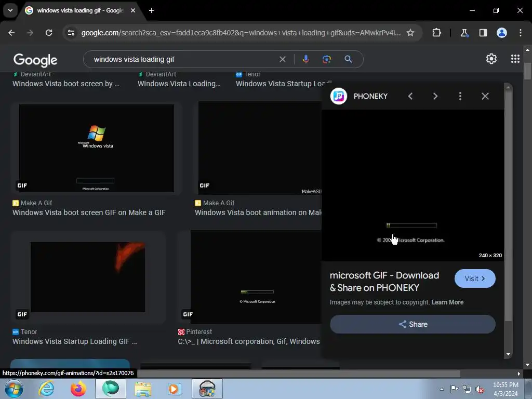
Task: Select the Tenor red streak GIF thumbnail
Action: pyautogui.click(x=87, y=277)
